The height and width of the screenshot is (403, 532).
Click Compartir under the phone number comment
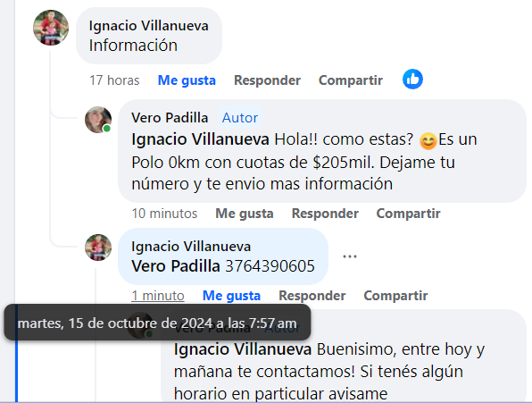click(395, 296)
